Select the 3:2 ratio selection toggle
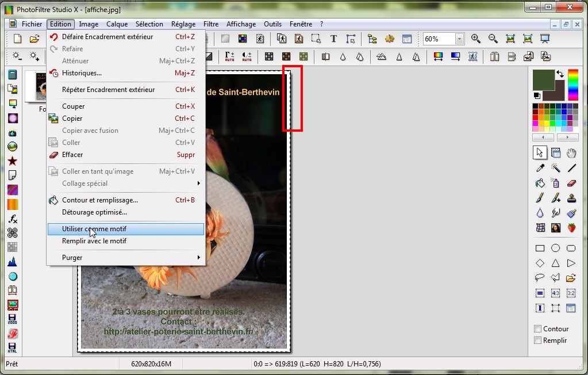This screenshot has height=375, width=588. (x=571, y=293)
